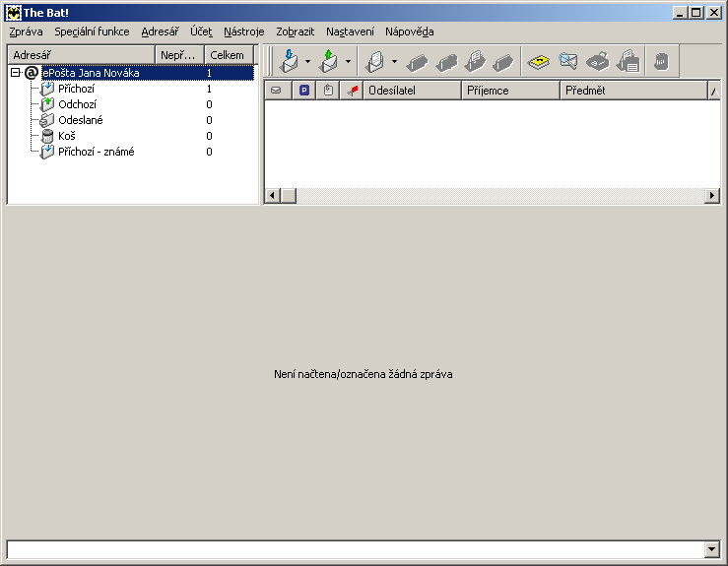Click the disabled Reply to all icon
The width and height of the screenshot is (728, 566).
pos(446,62)
